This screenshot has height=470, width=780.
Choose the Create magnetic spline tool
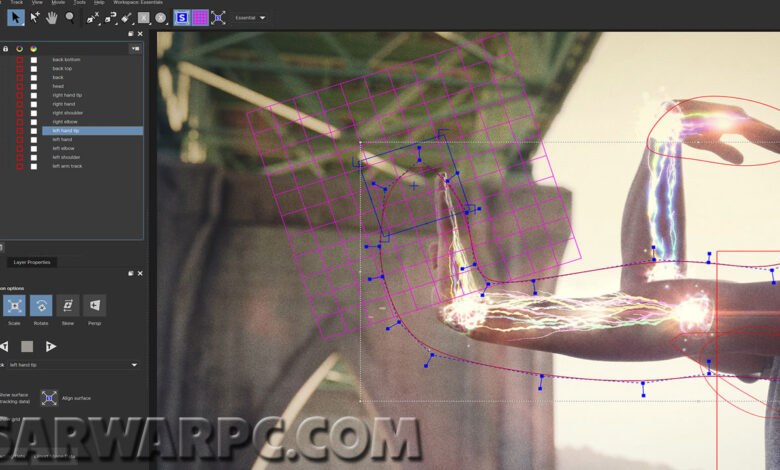point(110,18)
